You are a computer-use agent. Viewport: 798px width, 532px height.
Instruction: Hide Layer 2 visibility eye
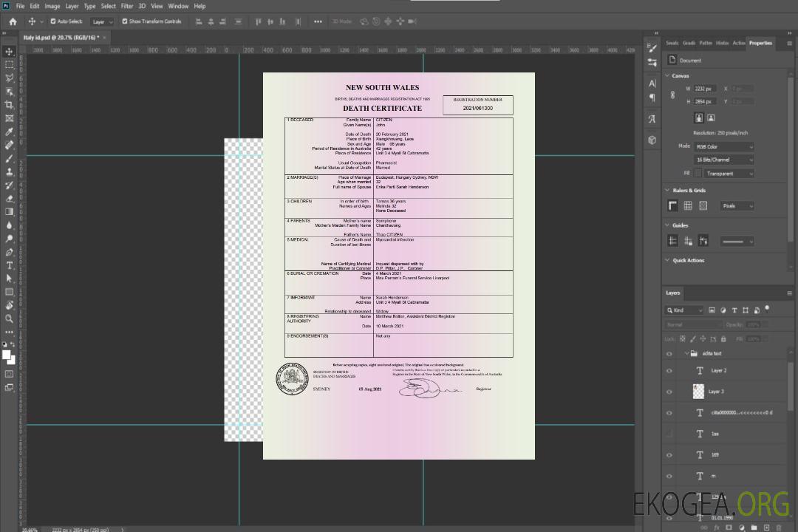pos(669,371)
